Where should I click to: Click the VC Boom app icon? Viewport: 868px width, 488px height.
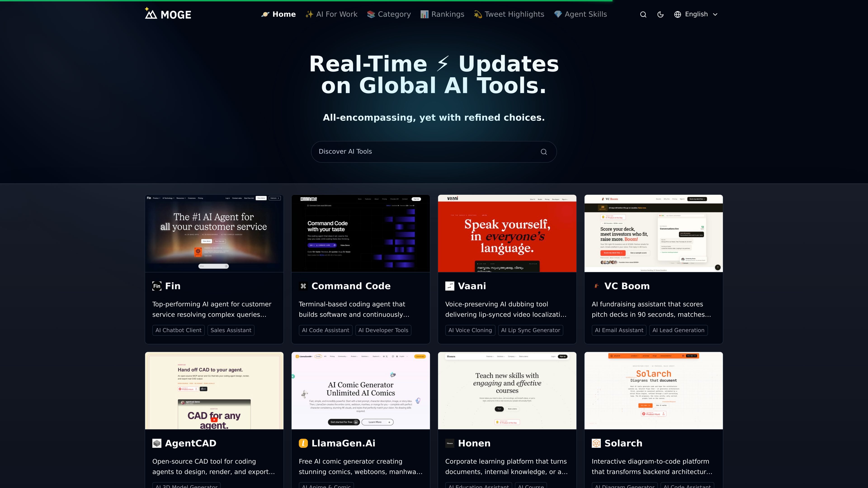[x=596, y=286]
